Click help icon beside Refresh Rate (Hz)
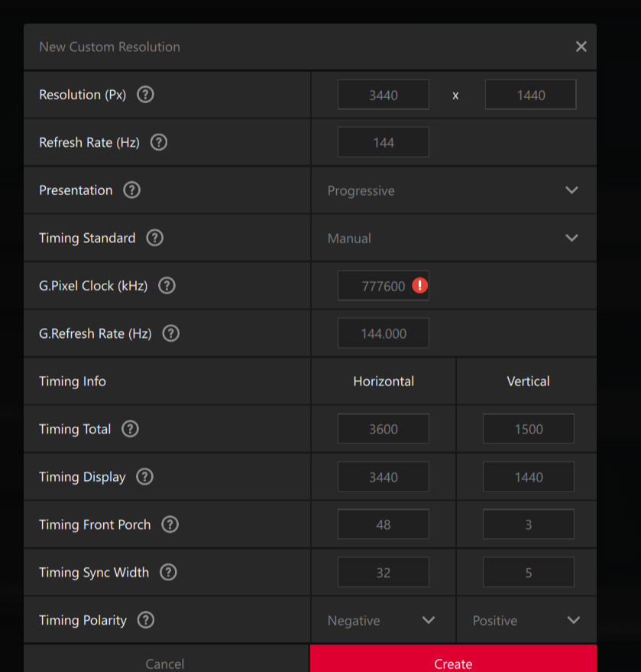Screen dimensions: 641x672 click(x=159, y=142)
